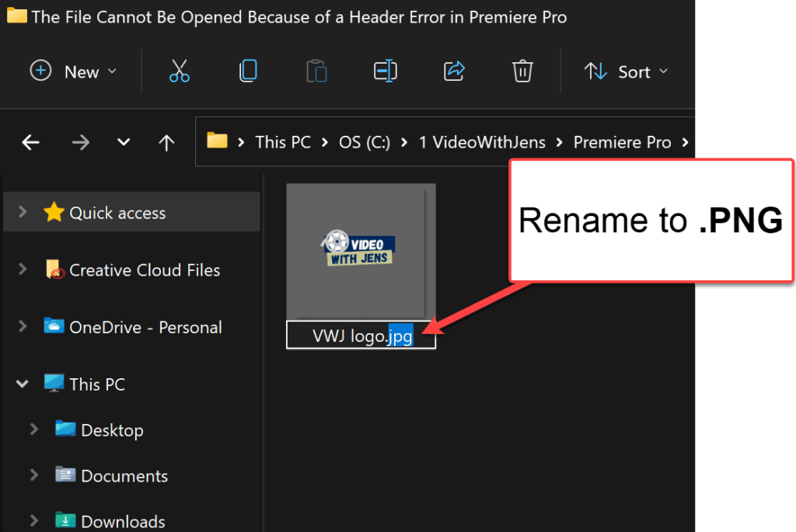Click the Share icon in toolbar

coord(454,71)
